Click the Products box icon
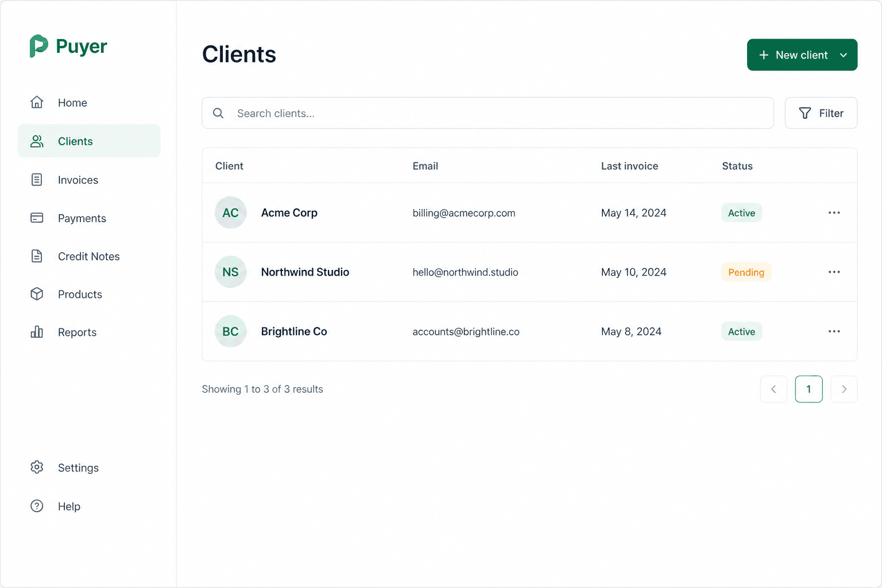This screenshot has width=882, height=588. pyautogui.click(x=37, y=294)
